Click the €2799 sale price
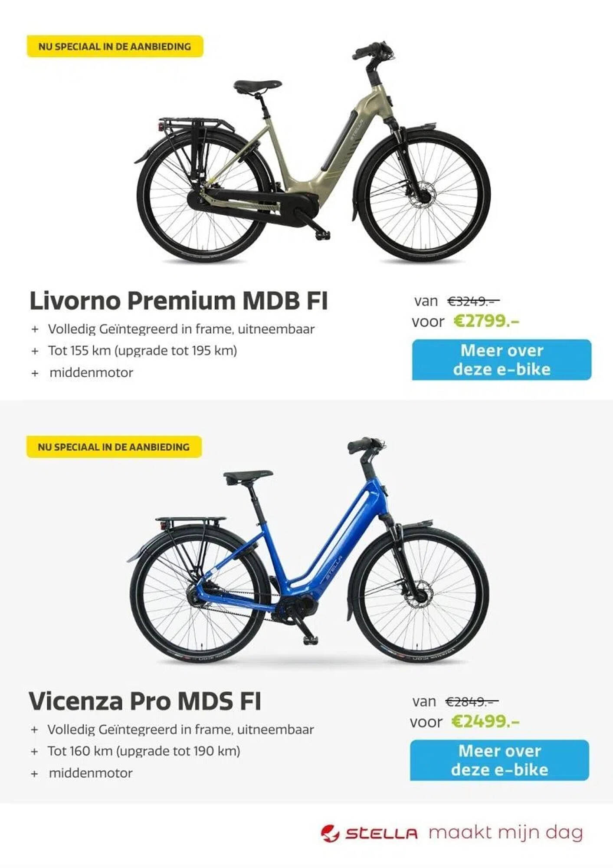 [x=486, y=321]
